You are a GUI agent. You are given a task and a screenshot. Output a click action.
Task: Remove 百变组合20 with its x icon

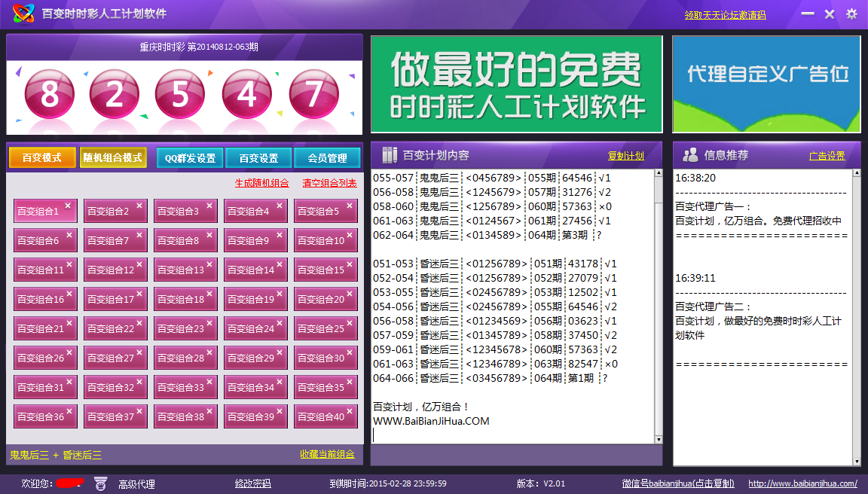350,294
